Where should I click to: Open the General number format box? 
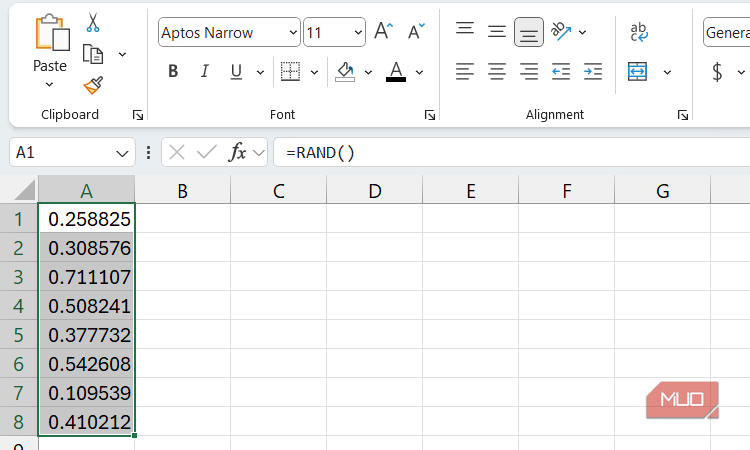pyautogui.click(x=727, y=33)
